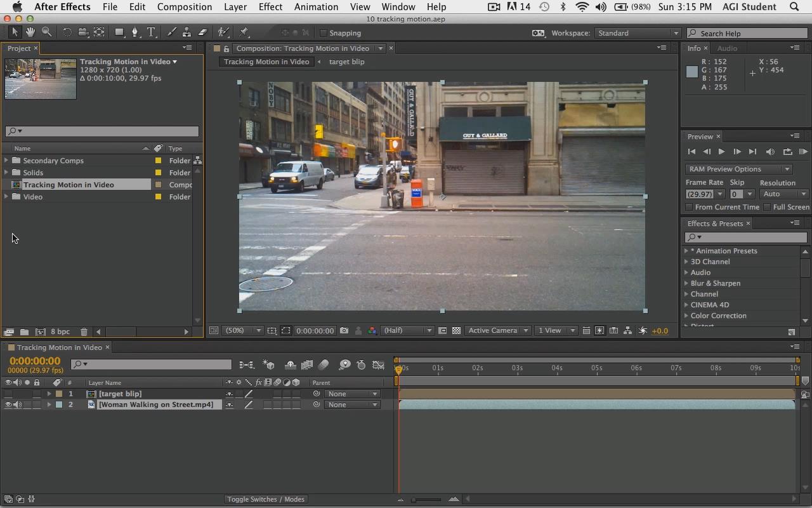Enable From Current Time checkbox
The image size is (812, 508).
(x=690, y=207)
